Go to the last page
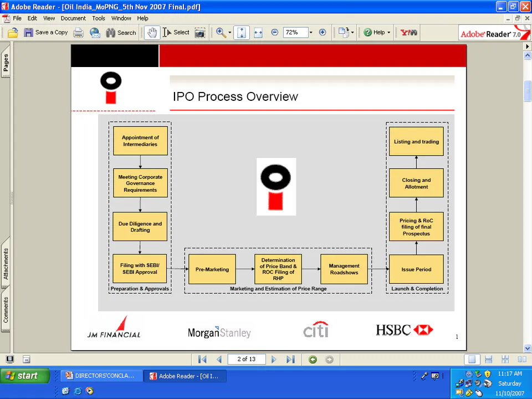This screenshot has width=532, height=399. pyautogui.click(x=290, y=359)
